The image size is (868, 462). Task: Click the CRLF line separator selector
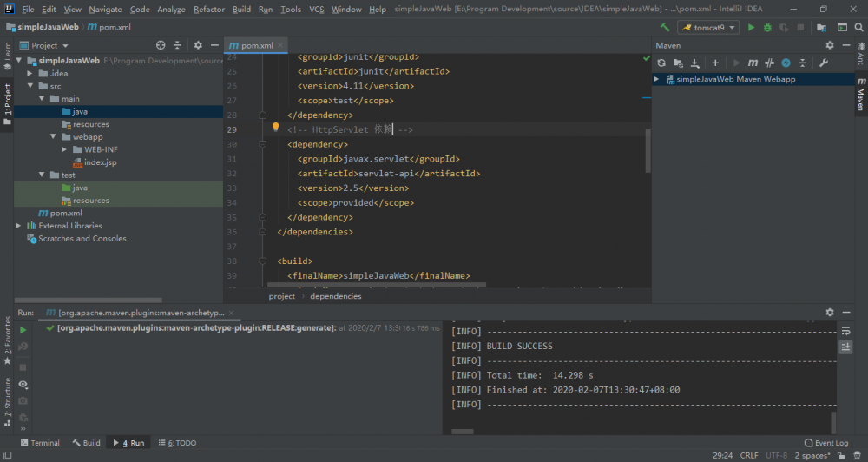click(x=749, y=455)
